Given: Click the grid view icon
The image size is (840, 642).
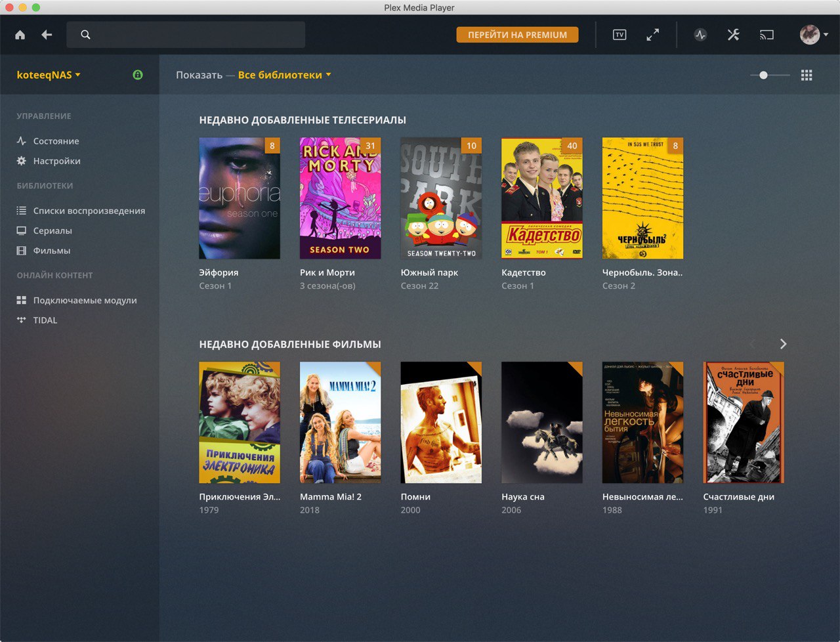Looking at the screenshot, I should (807, 75).
